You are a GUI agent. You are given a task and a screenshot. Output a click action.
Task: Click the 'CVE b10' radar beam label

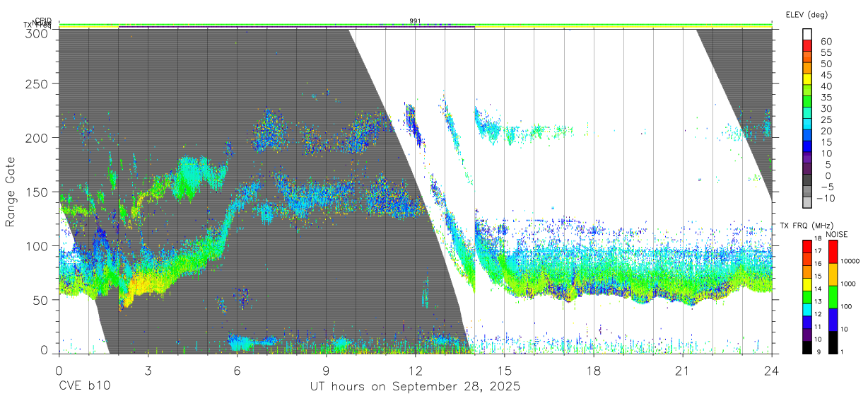(84, 387)
